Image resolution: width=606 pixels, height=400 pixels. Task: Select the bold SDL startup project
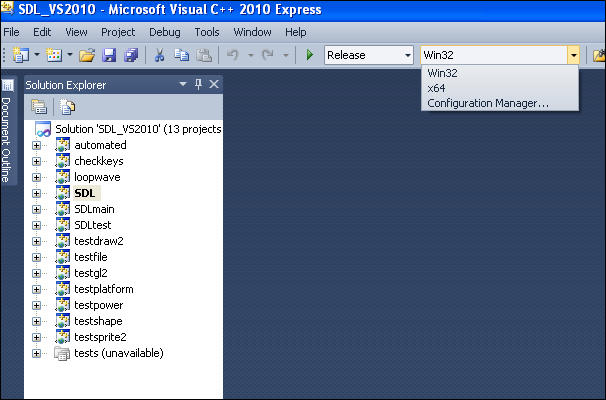pyautogui.click(x=85, y=193)
